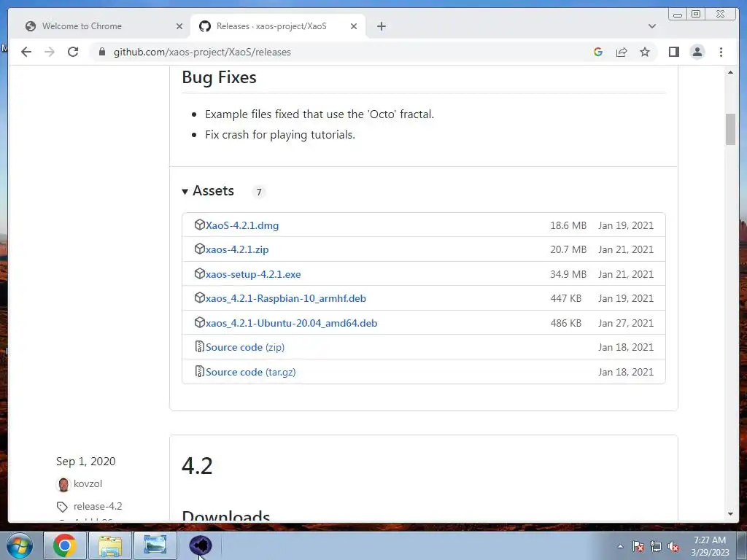This screenshot has height=560, width=747.
Task: Click the tag icon beside release-4.2
Action: click(62, 507)
